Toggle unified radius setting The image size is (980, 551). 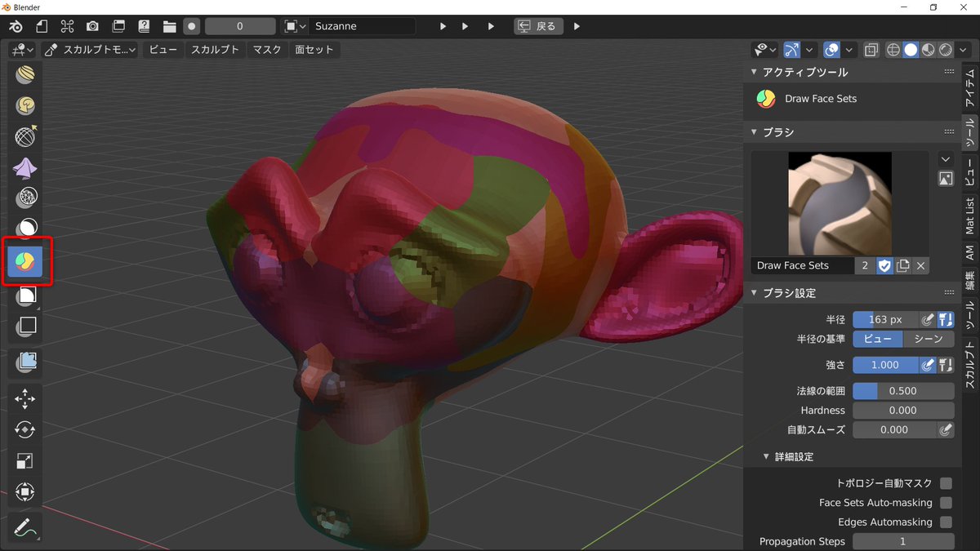(x=947, y=319)
